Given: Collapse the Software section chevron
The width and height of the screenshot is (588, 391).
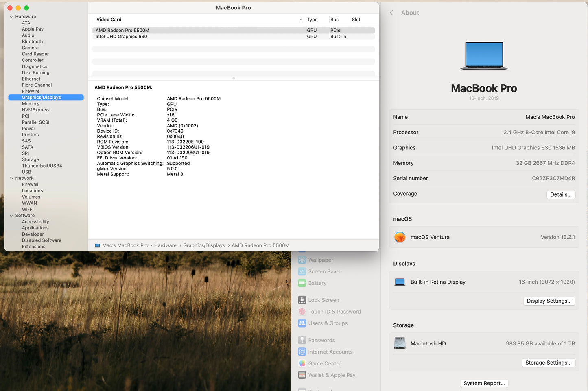Looking at the screenshot, I should (x=11, y=216).
